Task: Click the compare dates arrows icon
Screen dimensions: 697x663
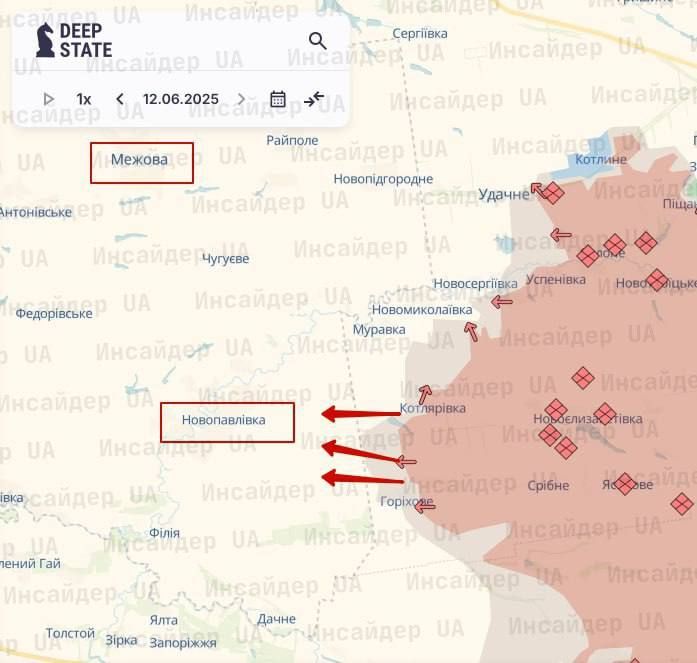Action: click(314, 99)
